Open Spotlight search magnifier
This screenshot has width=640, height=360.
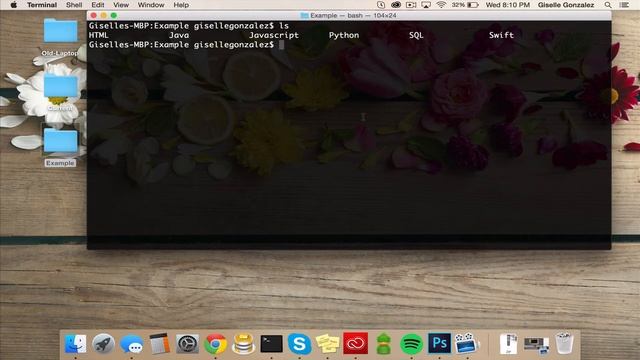(x=608, y=5)
